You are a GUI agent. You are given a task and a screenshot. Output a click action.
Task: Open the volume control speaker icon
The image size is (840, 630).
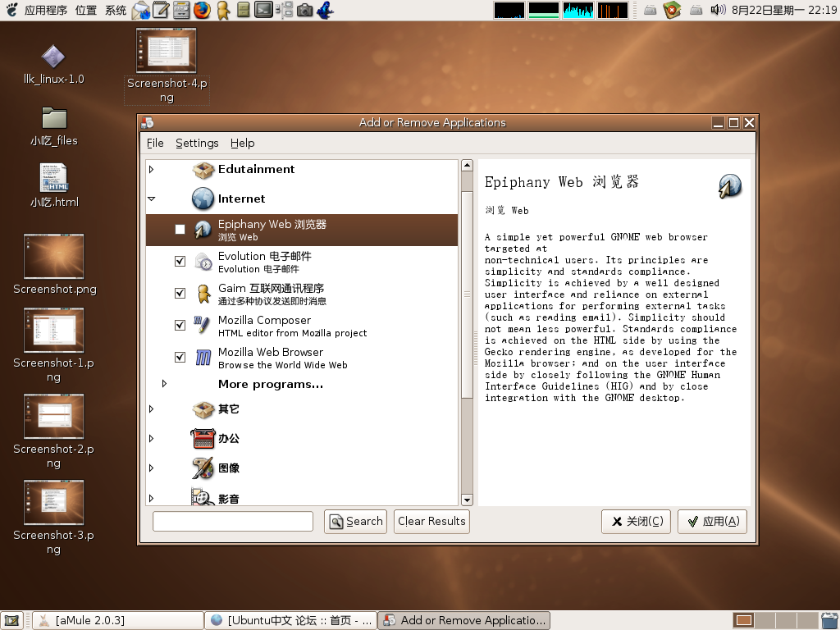[x=717, y=10]
